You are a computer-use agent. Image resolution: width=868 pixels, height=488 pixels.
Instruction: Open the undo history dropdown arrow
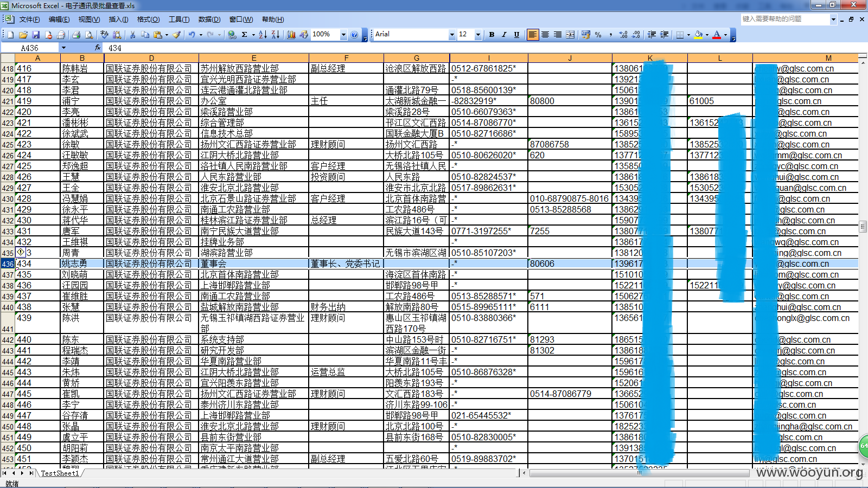[x=201, y=35]
